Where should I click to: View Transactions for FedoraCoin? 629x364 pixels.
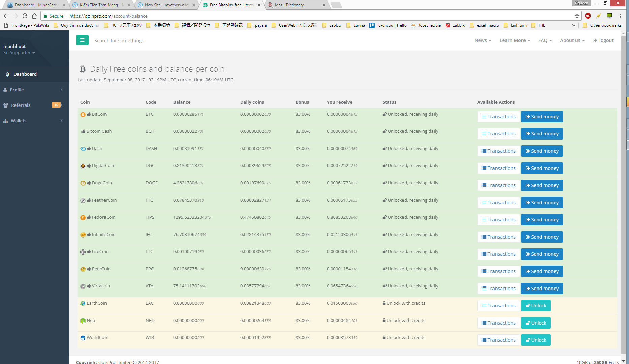click(498, 220)
